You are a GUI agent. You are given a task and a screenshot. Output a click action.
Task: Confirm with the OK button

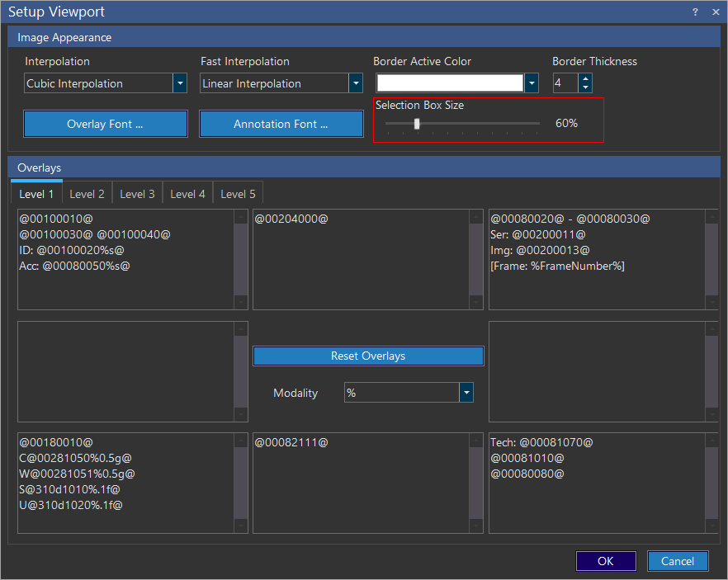[x=606, y=561]
